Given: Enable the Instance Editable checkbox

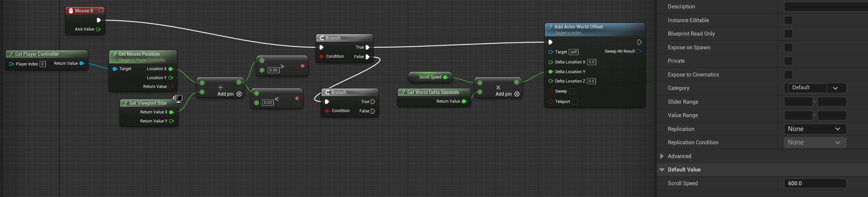Looking at the screenshot, I should click(x=789, y=20).
